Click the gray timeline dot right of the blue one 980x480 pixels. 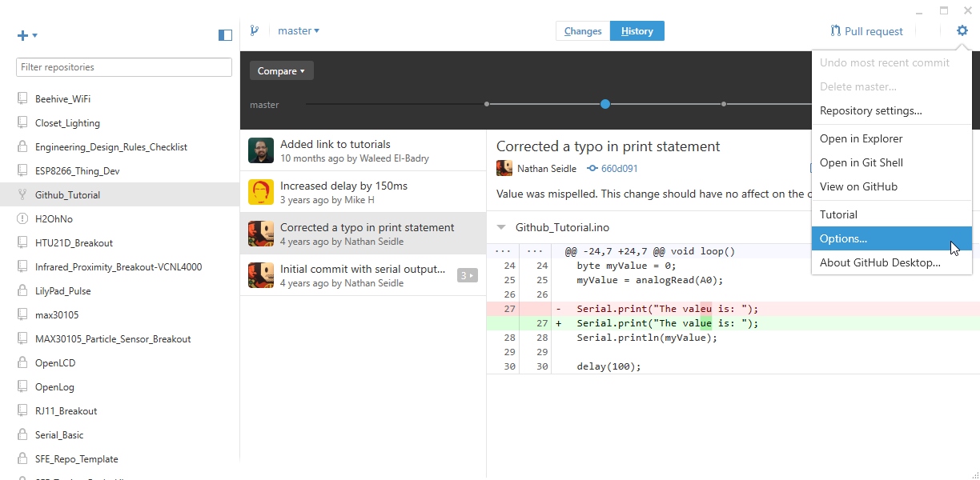pos(724,104)
